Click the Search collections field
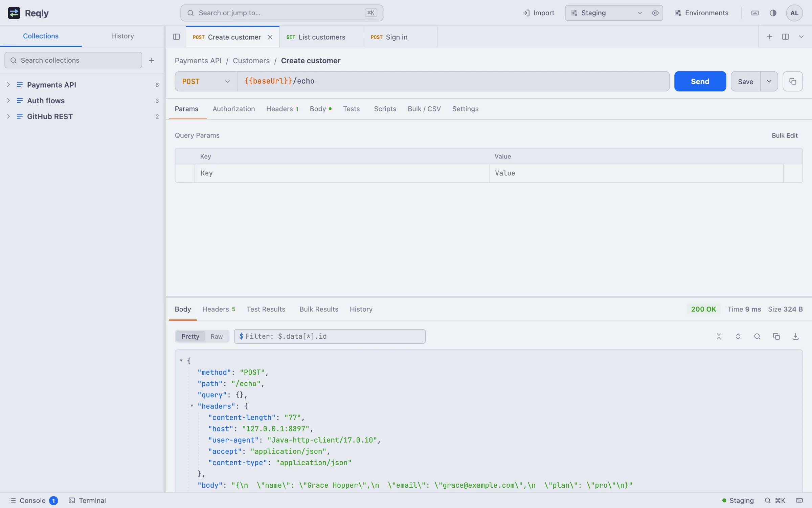Screen dimensions: 812x508 coord(73,60)
